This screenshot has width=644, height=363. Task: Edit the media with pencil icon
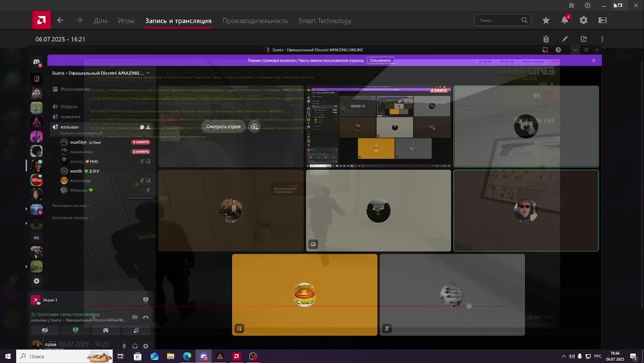coord(565,39)
